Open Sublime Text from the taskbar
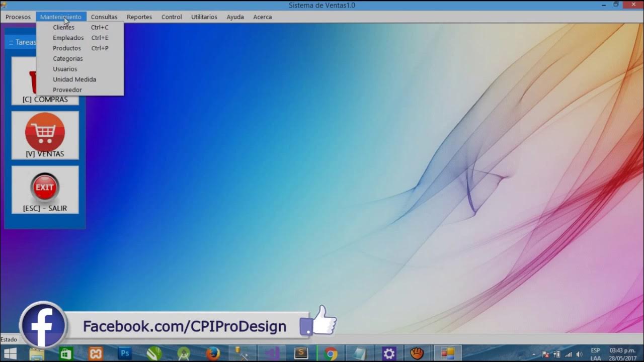This screenshot has width=644, height=362. tap(301, 354)
